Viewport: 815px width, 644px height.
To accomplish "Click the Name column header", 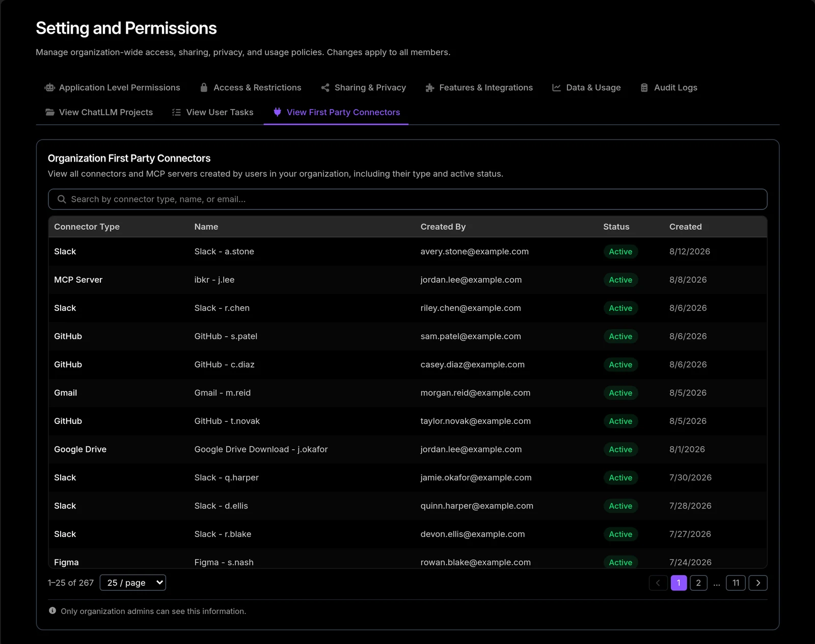I will pos(206,227).
